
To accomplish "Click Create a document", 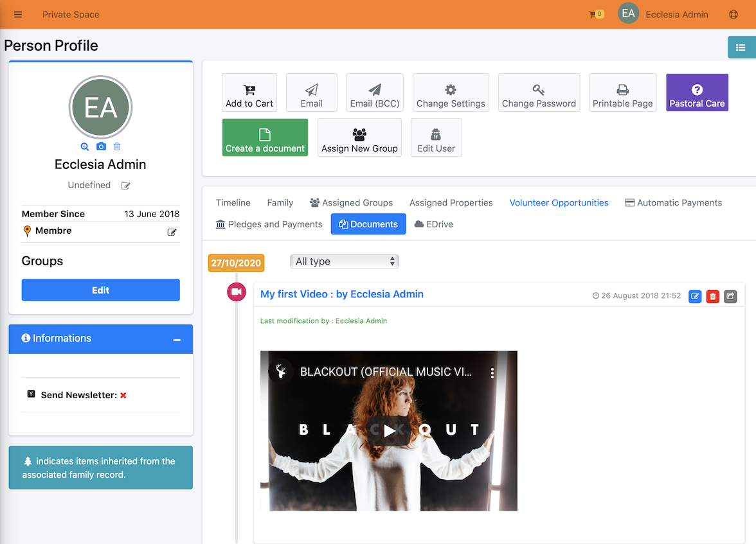I will click(265, 137).
